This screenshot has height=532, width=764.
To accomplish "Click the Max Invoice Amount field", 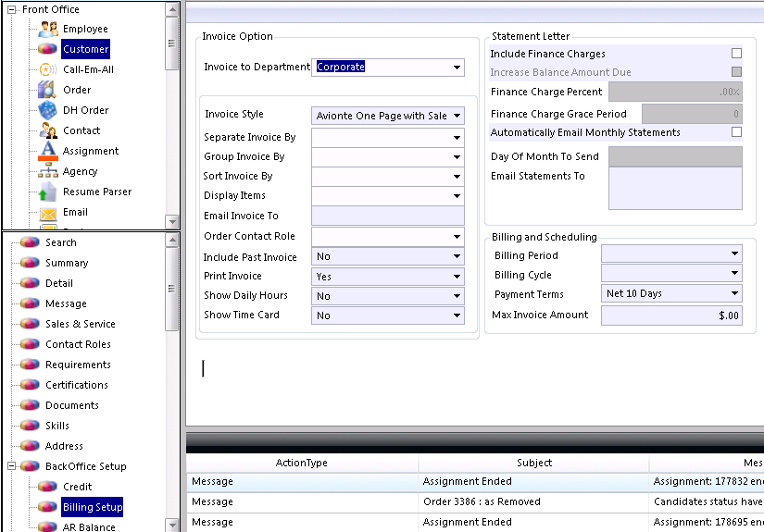I will click(671, 315).
